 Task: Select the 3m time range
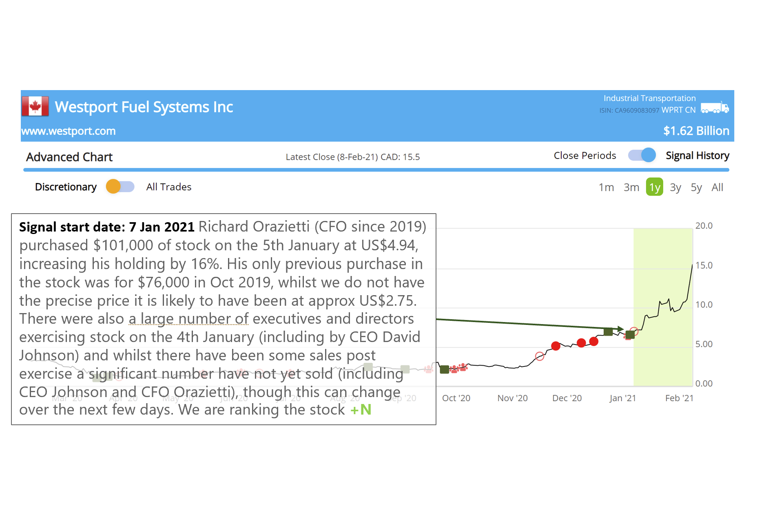click(631, 187)
